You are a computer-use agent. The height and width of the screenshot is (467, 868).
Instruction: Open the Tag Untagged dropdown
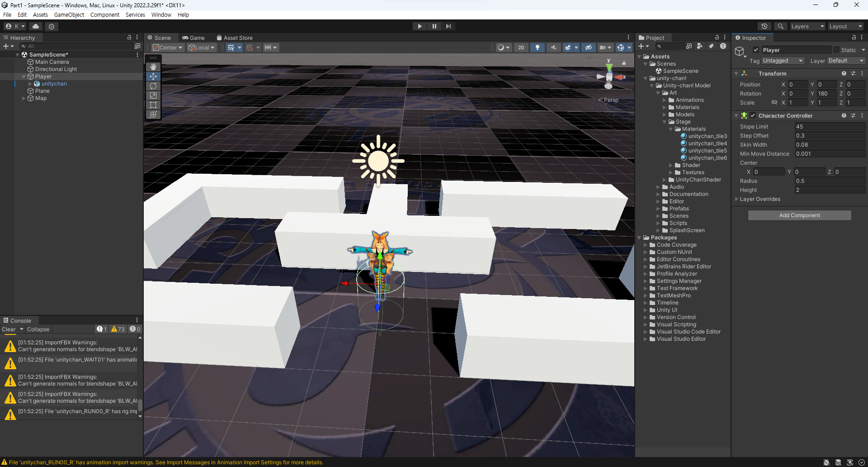[x=783, y=61]
